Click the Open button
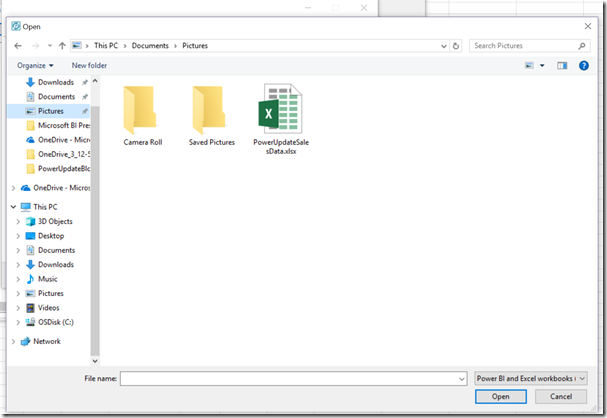This screenshot has height=418, width=607. pyautogui.click(x=501, y=396)
